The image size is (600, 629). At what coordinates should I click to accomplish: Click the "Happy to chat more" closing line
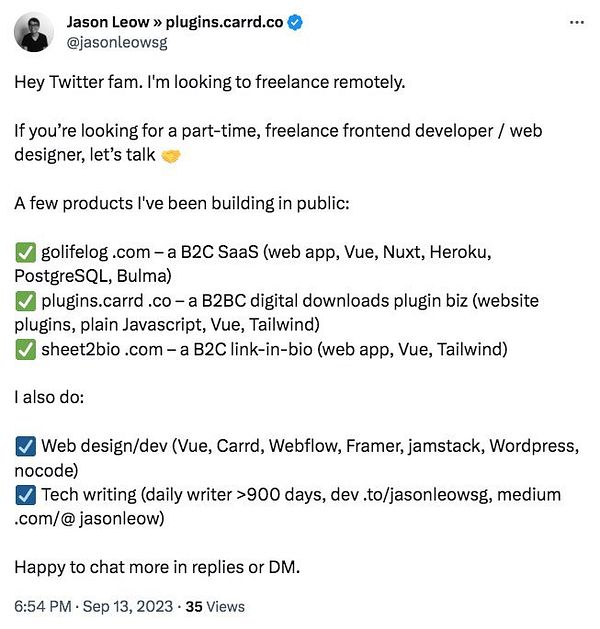[x=157, y=567]
